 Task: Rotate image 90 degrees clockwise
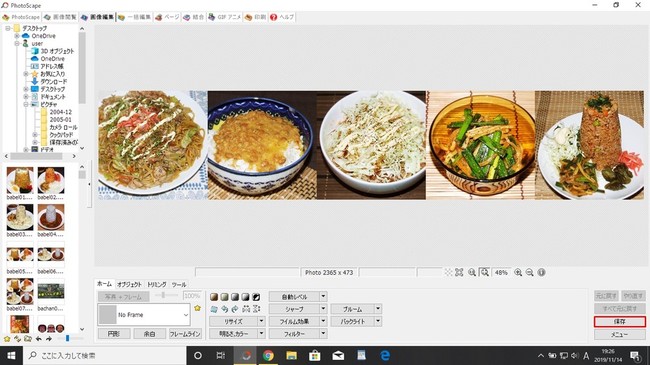pyautogui.click(x=235, y=309)
